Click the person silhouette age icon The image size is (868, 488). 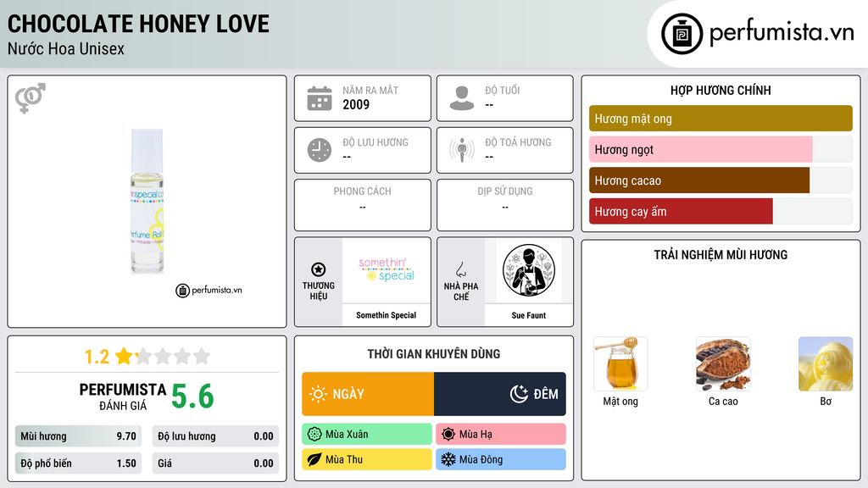462,98
